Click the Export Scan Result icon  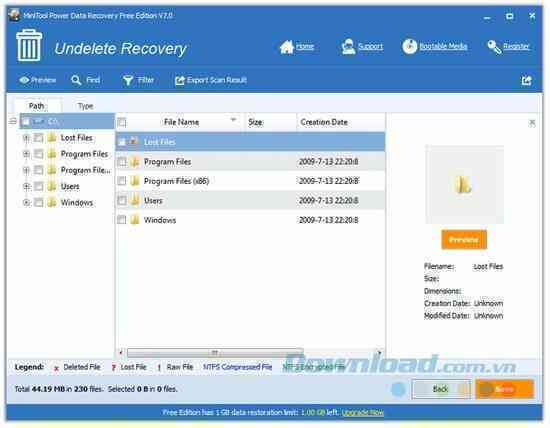tap(180, 80)
